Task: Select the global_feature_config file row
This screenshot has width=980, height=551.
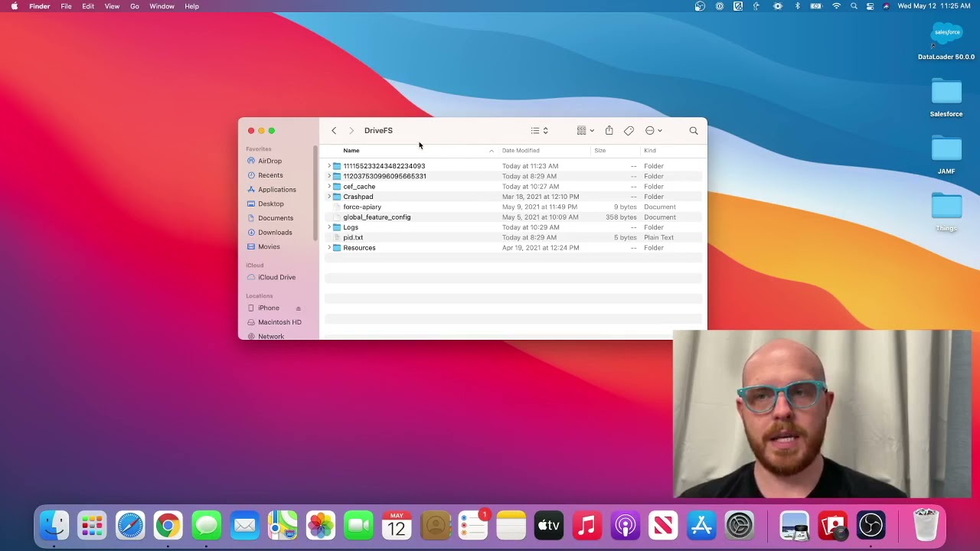Action: click(377, 217)
